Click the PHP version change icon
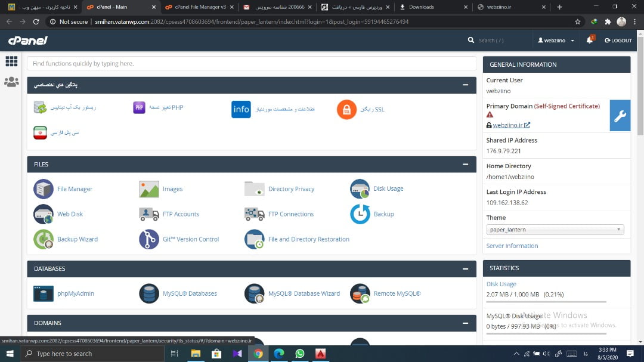This screenshot has width=644, height=362. 139,107
